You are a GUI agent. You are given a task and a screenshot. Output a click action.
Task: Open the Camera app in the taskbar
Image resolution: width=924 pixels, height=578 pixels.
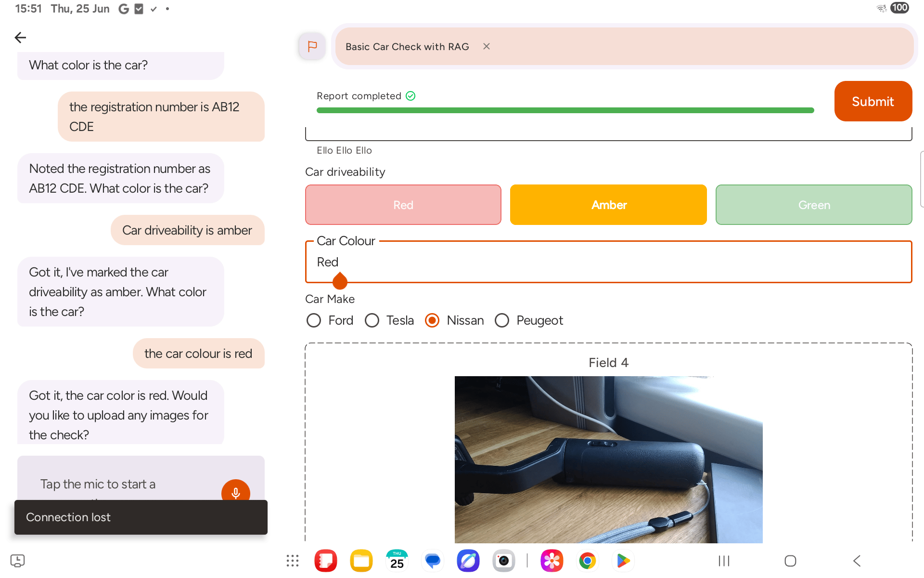(x=504, y=561)
